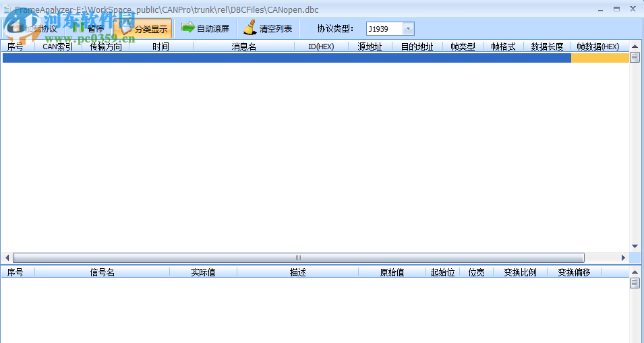The image size is (644, 343).
Task: Toggle the 分类显示 classified display button
Action: (143, 29)
